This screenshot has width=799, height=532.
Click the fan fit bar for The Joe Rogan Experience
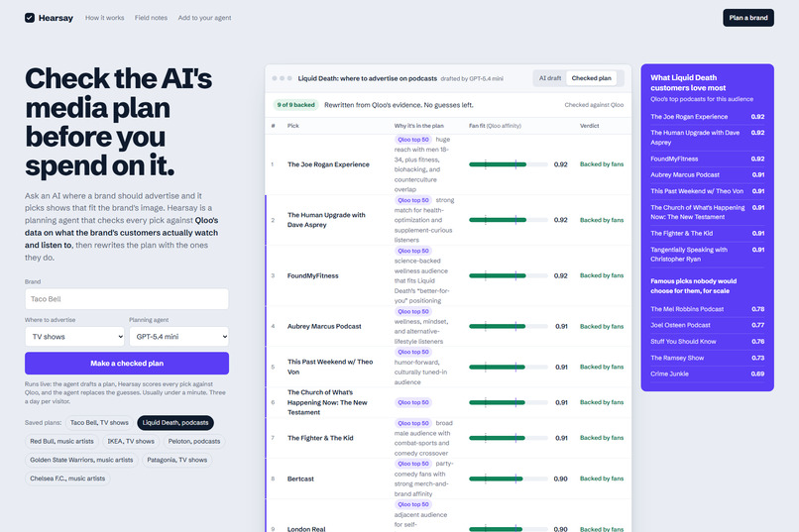pyautogui.click(x=508, y=164)
